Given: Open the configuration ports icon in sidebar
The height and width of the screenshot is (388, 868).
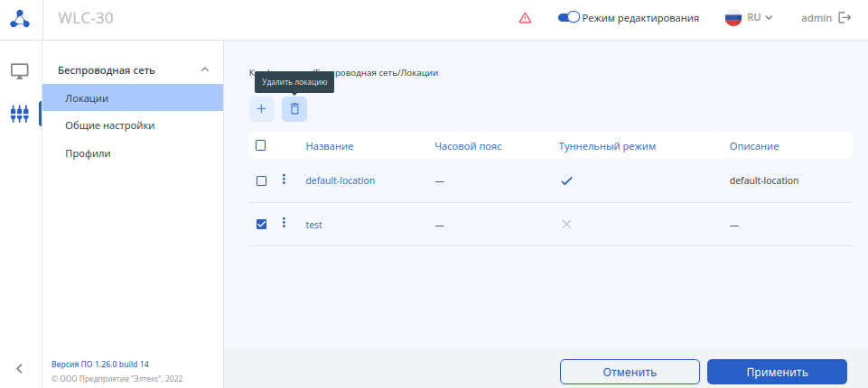Looking at the screenshot, I should tap(20, 114).
